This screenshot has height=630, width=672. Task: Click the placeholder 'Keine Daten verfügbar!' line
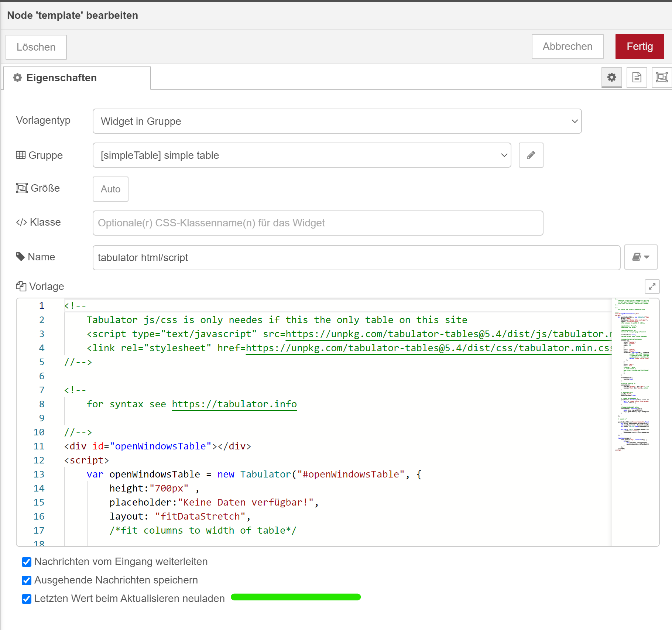(x=214, y=502)
